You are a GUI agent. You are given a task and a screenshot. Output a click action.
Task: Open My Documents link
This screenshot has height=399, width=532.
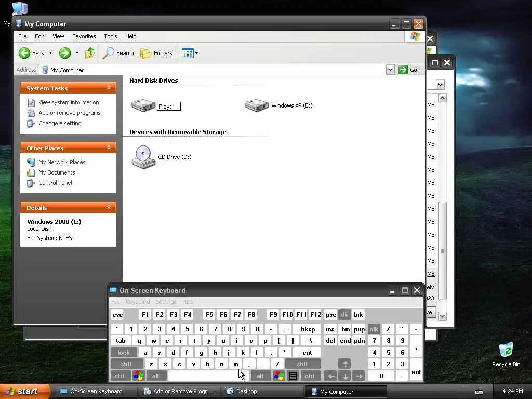(57, 172)
